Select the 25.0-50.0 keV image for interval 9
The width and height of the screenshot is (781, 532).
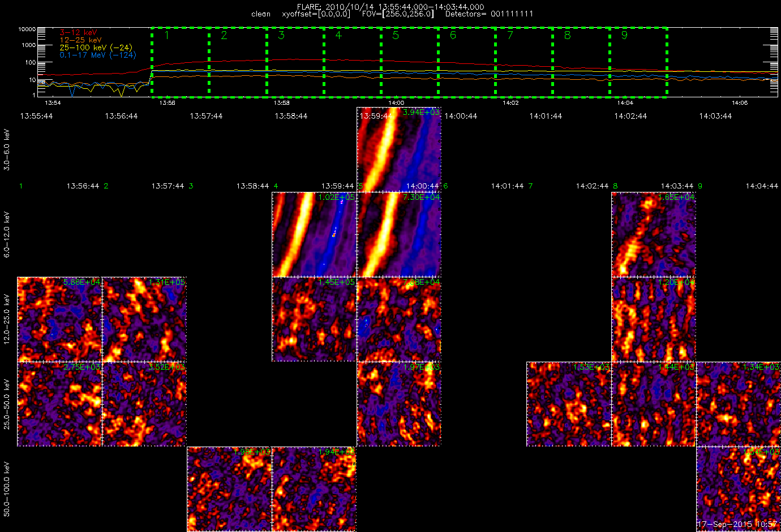tap(739, 404)
